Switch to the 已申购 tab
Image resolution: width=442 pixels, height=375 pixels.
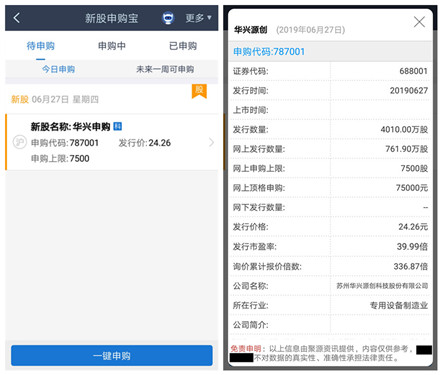[x=183, y=46]
